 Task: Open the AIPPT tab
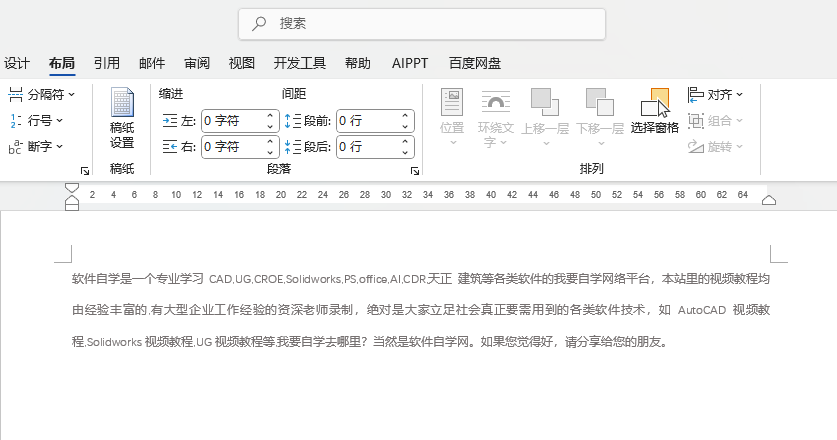pyautogui.click(x=410, y=63)
